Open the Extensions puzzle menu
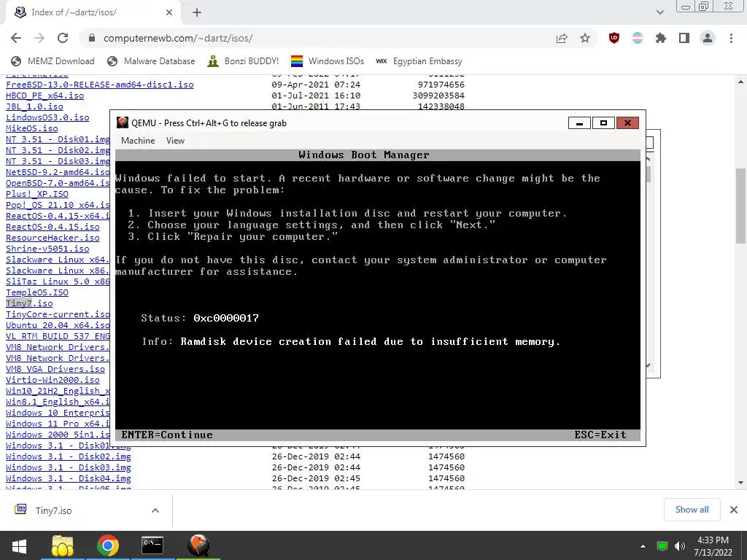 click(661, 38)
